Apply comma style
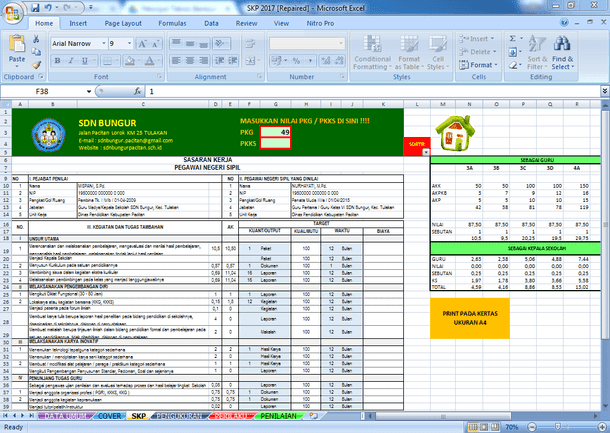Screen dimensions: 610x433 click(x=310, y=61)
